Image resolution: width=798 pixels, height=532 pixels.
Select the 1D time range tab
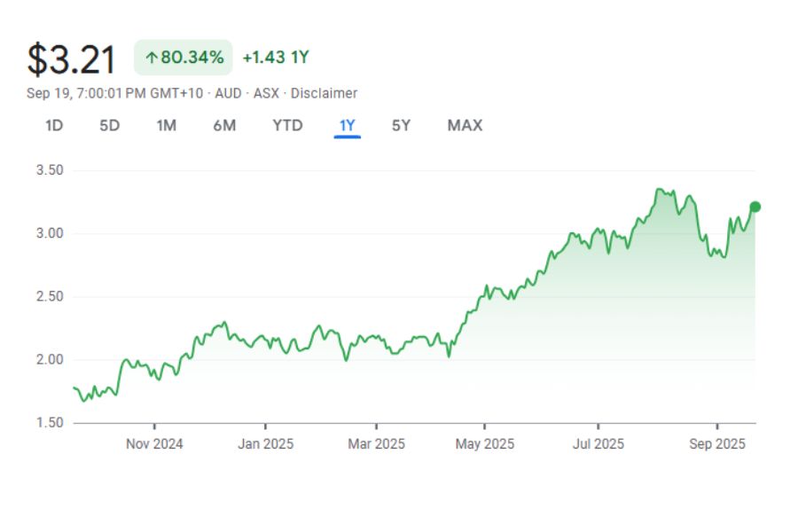[x=54, y=126]
